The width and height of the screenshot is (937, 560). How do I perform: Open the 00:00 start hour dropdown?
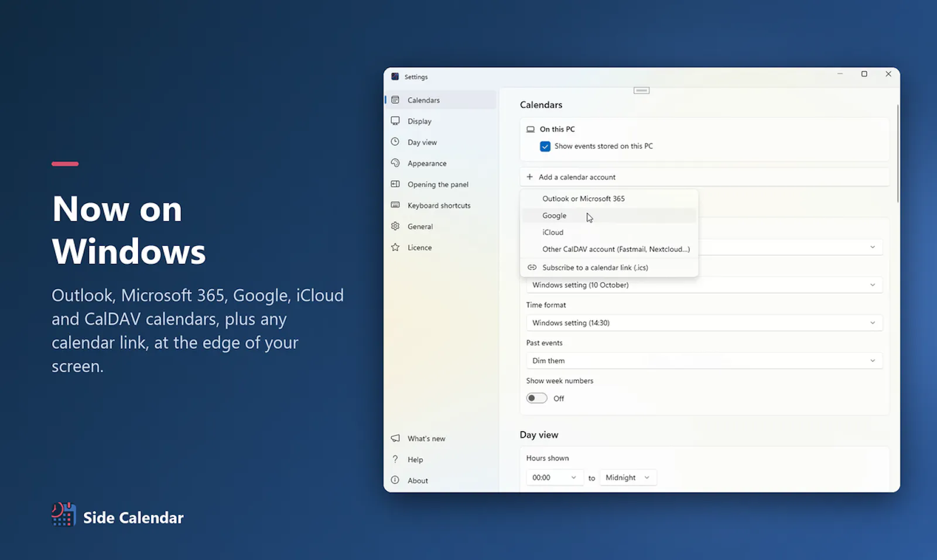tap(555, 477)
